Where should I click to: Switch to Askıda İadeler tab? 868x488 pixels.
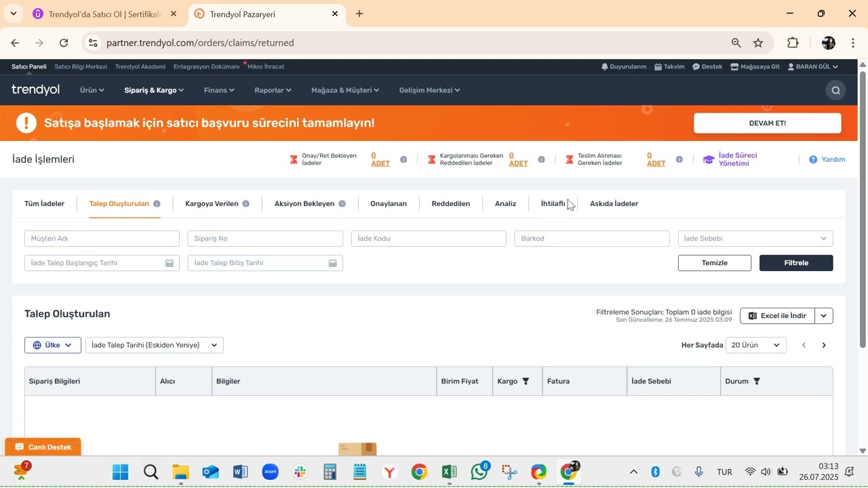(x=614, y=204)
